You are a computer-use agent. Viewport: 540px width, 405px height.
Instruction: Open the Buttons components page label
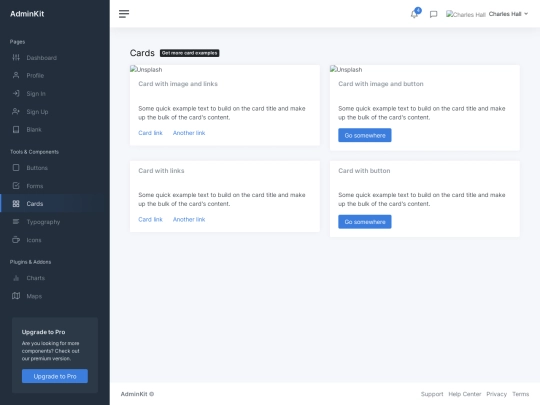(37, 168)
